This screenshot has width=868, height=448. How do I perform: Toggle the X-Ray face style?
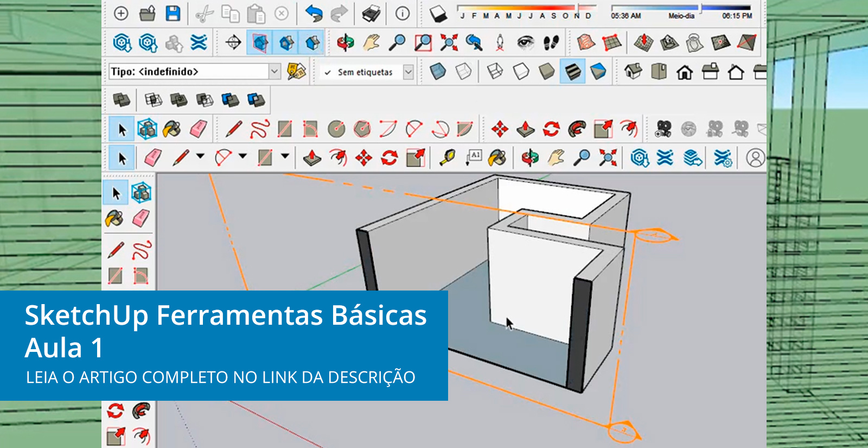click(437, 72)
